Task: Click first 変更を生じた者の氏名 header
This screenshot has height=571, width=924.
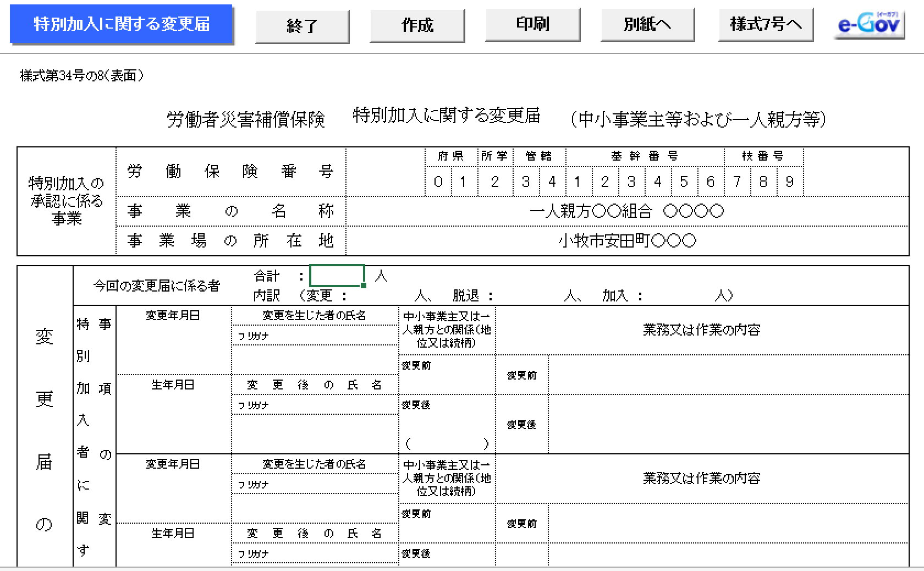Action: [x=315, y=316]
